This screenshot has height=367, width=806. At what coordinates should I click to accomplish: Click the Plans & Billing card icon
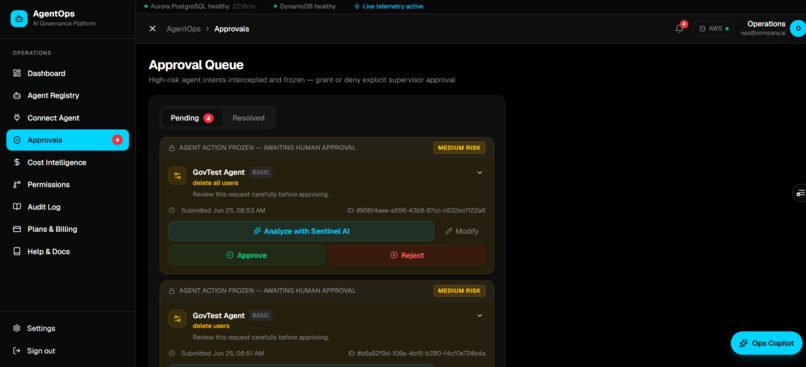tap(17, 229)
